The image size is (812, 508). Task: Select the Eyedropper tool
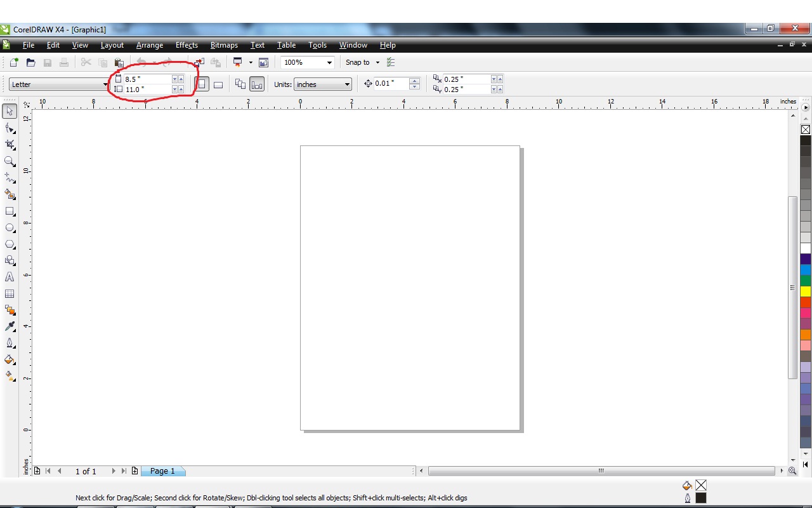point(10,326)
